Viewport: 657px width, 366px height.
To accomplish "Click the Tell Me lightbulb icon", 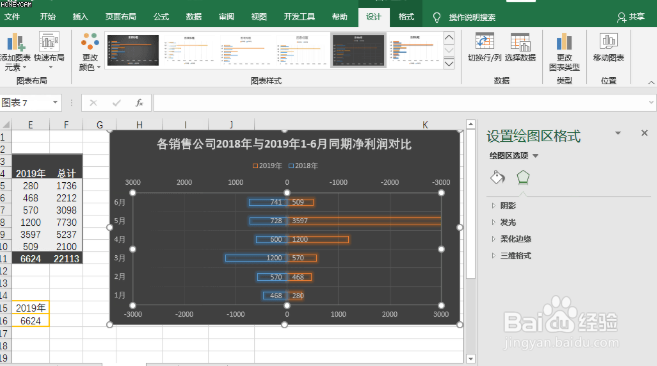I will click(x=437, y=17).
